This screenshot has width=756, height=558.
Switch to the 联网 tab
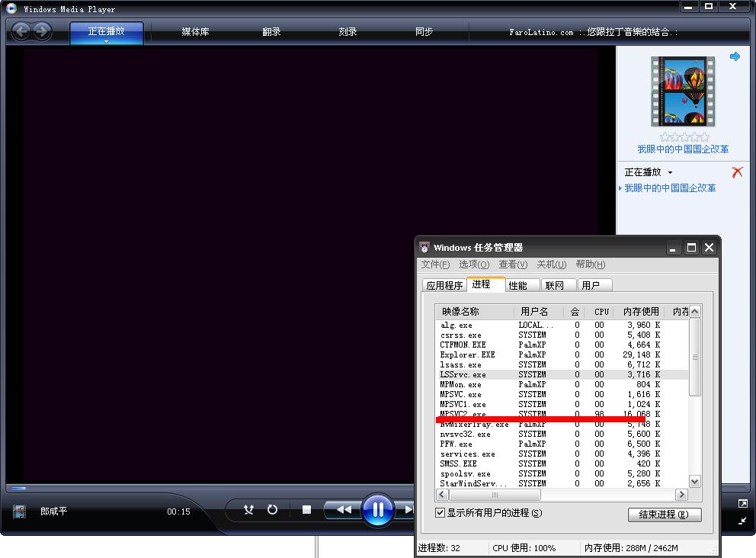(559, 286)
